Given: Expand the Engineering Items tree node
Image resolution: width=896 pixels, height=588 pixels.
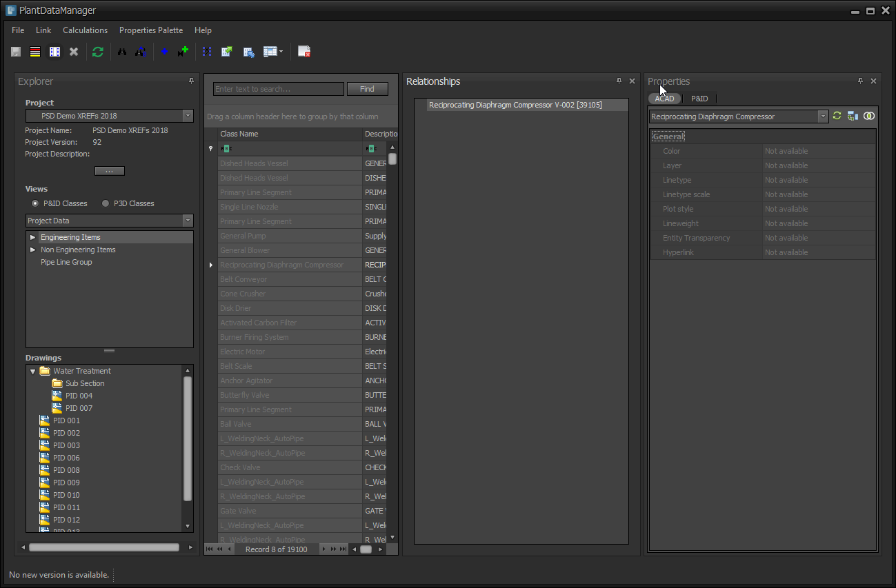Looking at the screenshot, I should click(32, 237).
